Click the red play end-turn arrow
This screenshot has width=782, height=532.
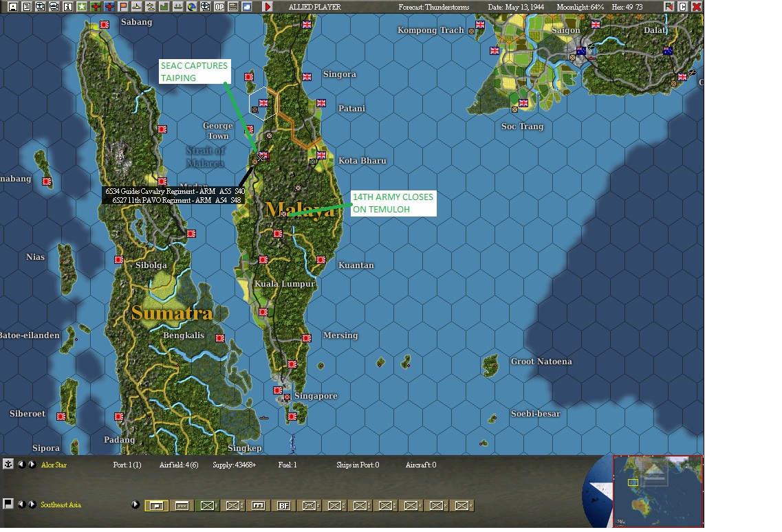point(268,7)
